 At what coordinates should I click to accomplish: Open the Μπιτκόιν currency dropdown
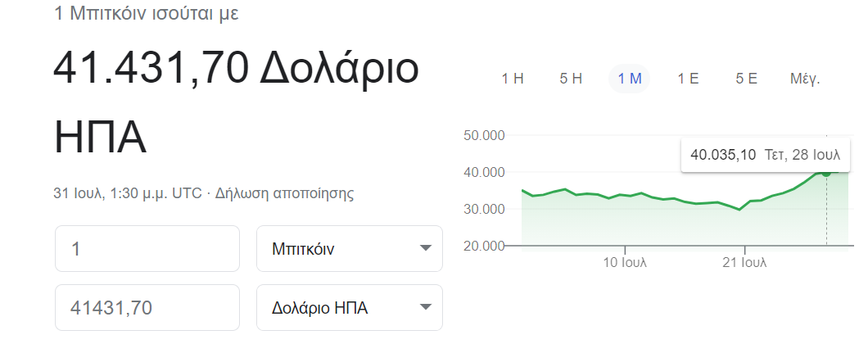[x=350, y=248]
